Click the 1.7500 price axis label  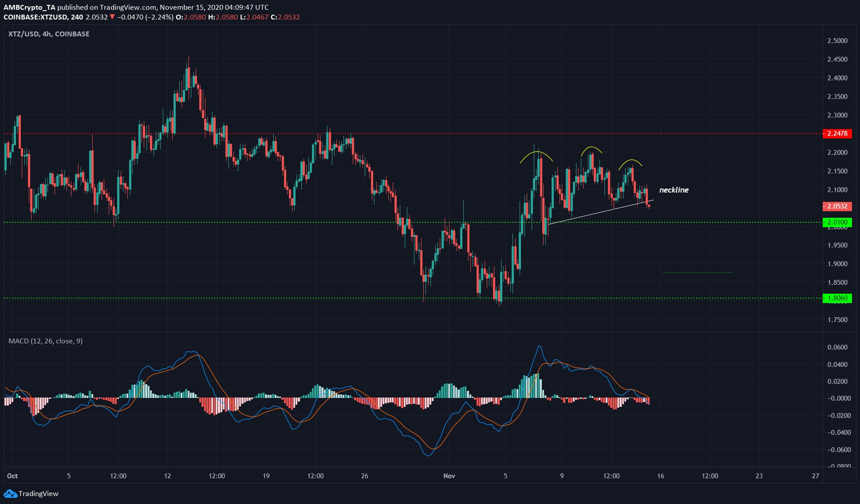[x=837, y=320]
